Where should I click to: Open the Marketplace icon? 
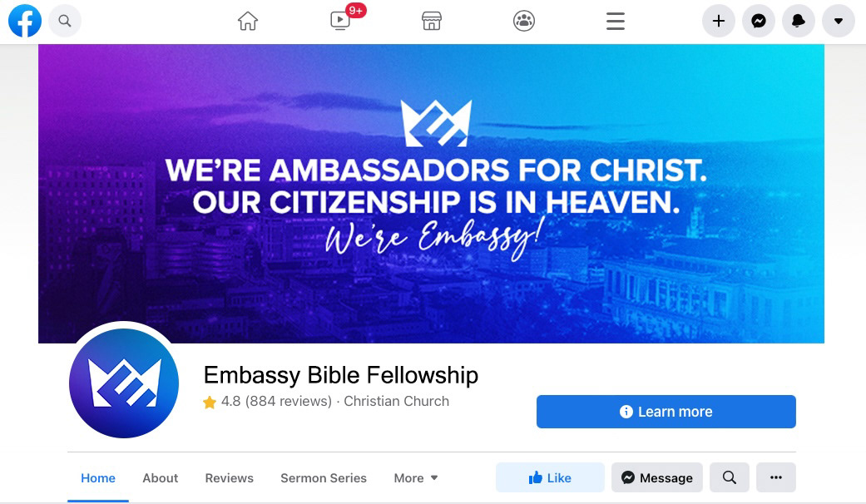(432, 21)
